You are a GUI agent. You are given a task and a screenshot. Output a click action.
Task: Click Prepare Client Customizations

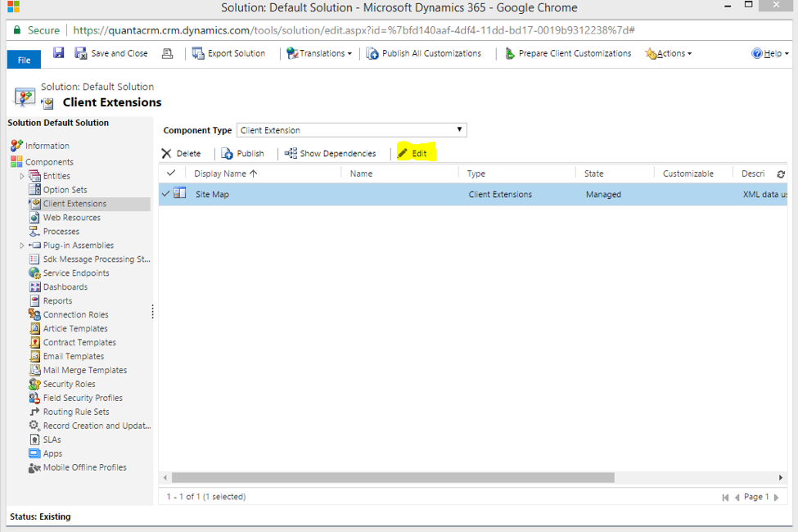[x=568, y=53]
